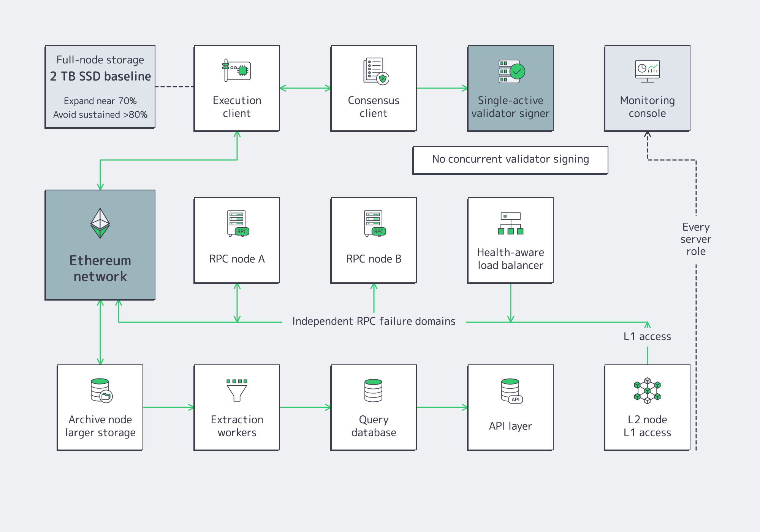Click the Monitoring console screen icon
760x532 pixels.
[648, 71]
